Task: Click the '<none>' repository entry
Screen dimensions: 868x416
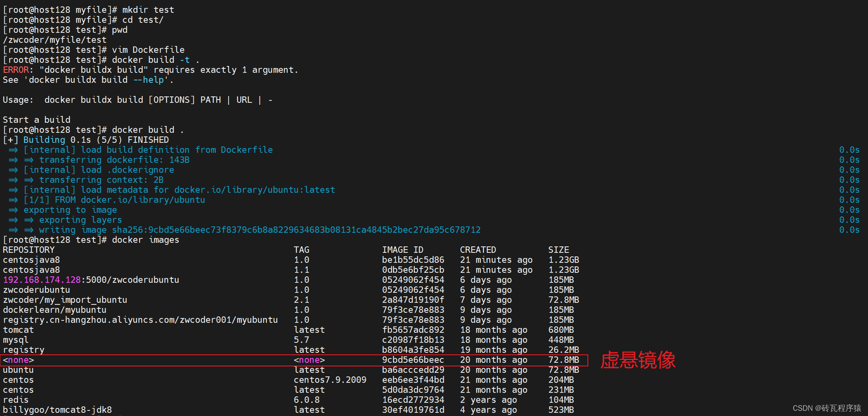Action: [18, 360]
